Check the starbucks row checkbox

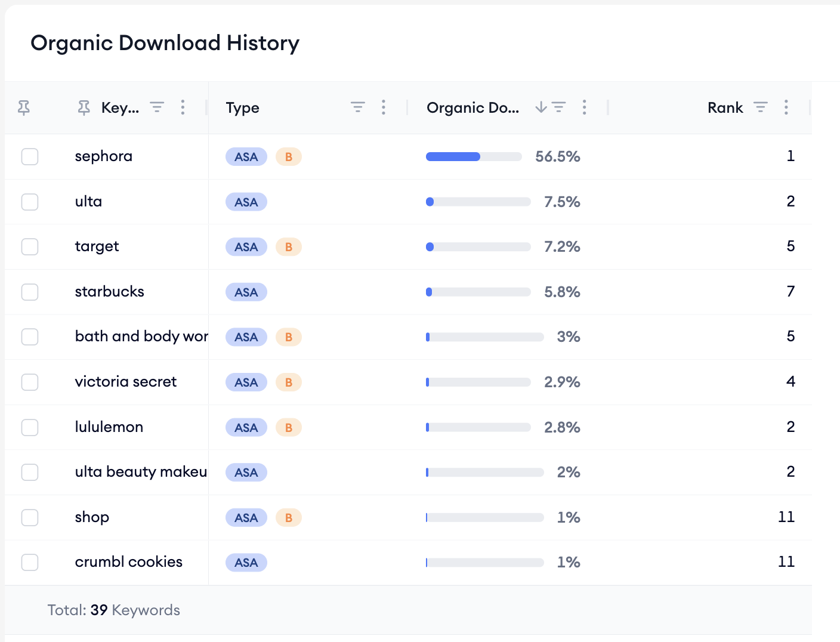pos(30,292)
